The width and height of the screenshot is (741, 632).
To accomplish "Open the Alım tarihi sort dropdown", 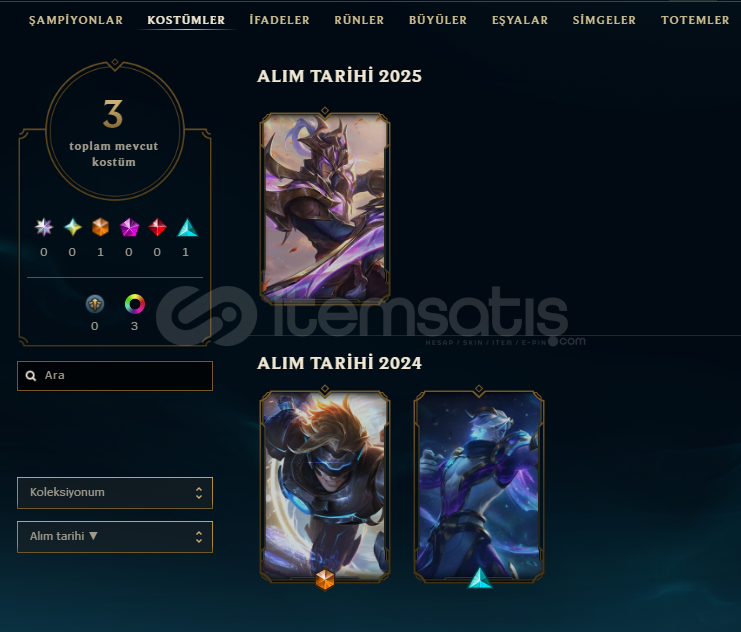I will point(115,537).
